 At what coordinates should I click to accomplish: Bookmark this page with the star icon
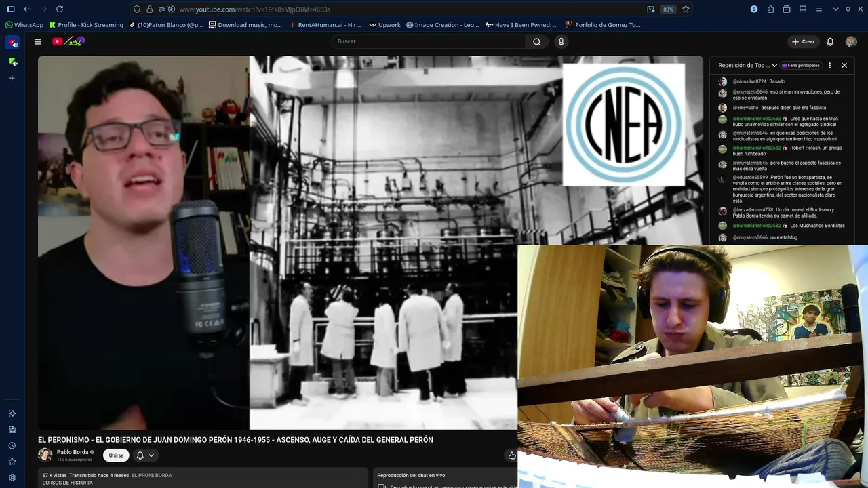pos(686,9)
